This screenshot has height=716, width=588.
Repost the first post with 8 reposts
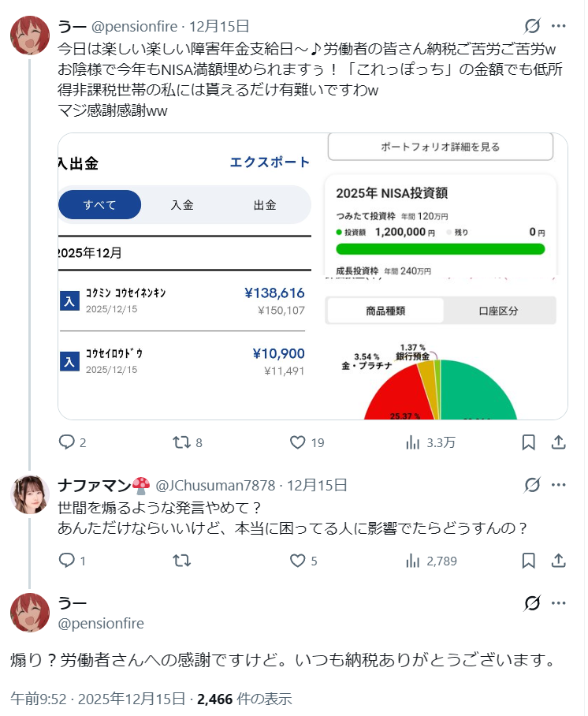pyautogui.click(x=182, y=442)
